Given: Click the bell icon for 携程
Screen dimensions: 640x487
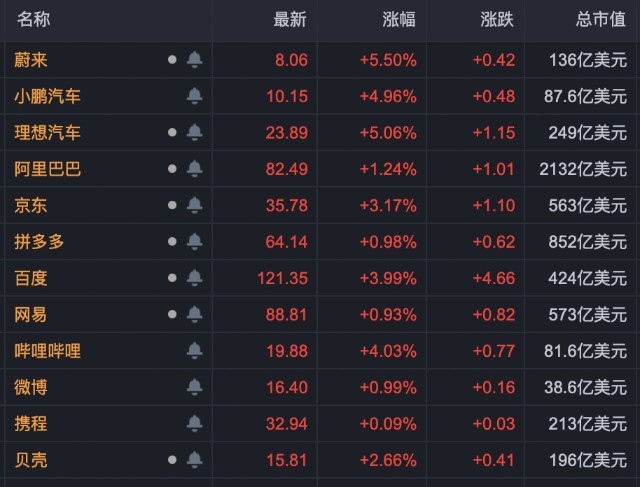Looking at the screenshot, I should (x=195, y=423).
